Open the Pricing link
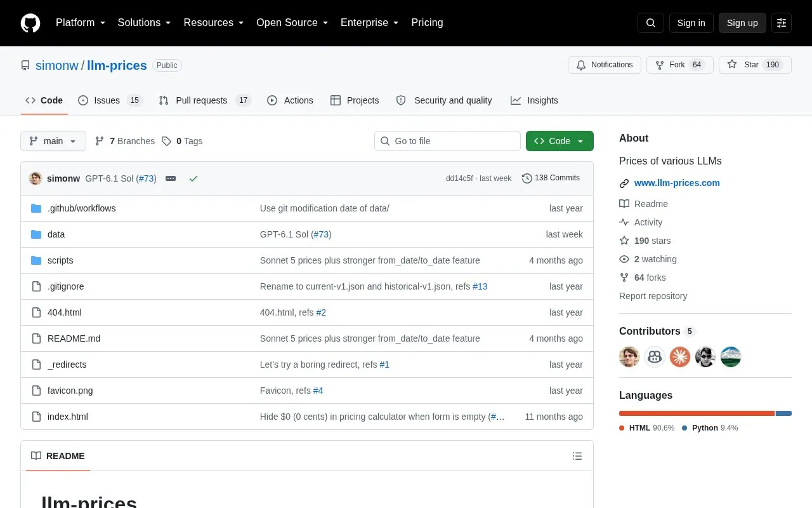 (x=427, y=23)
